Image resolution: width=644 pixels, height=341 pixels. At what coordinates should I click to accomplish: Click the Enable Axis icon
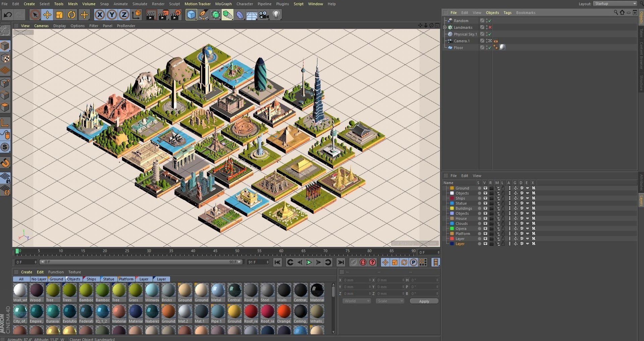point(5,123)
